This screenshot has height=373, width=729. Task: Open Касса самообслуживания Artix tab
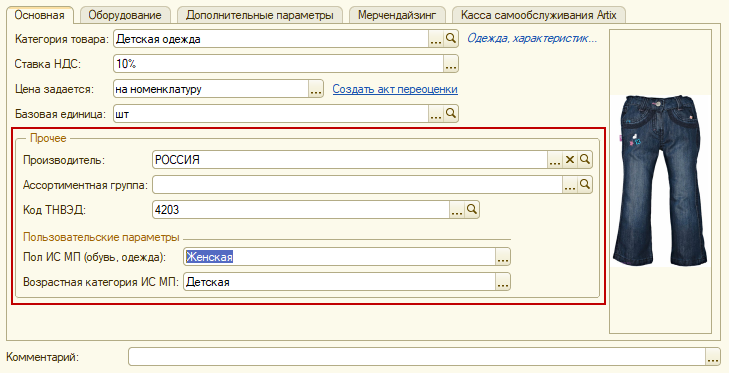539,15
